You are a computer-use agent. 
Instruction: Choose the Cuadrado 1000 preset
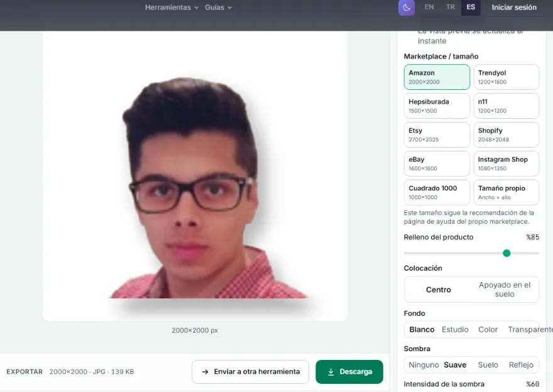coord(437,192)
